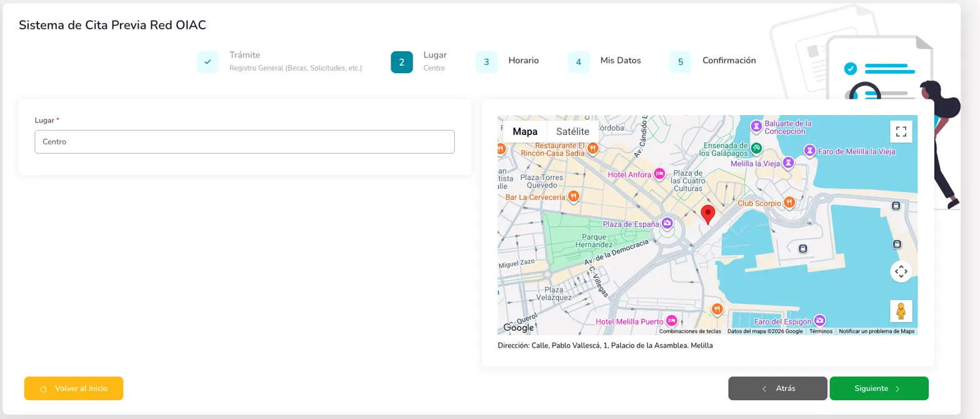
Task: Select the Hotel Anfora map marker
Action: (x=659, y=174)
